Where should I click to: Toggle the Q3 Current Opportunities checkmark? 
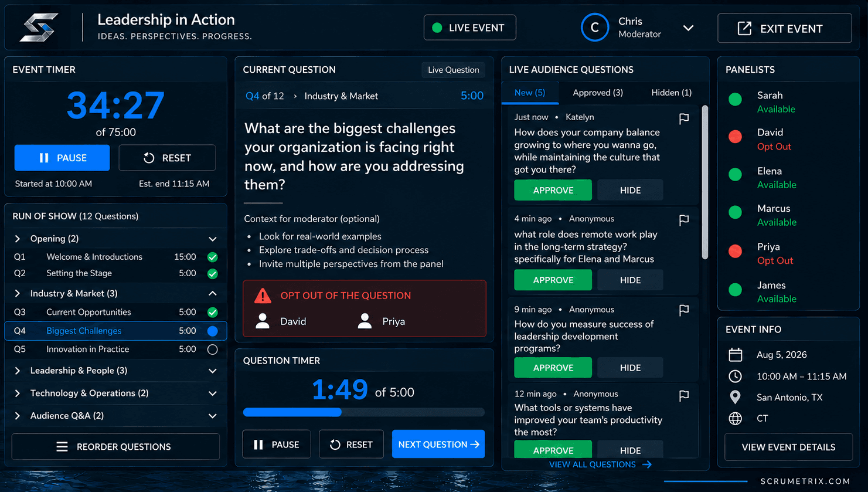tap(213, 312)
